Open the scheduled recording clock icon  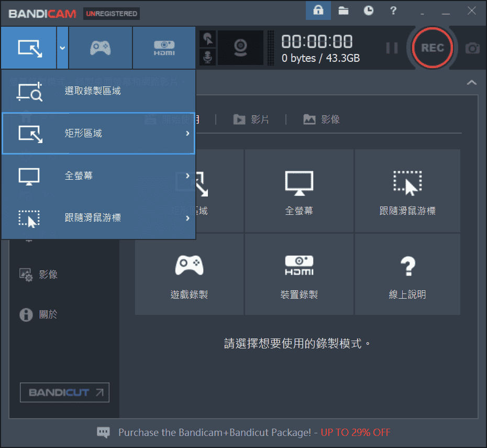[x=368, y=10]
